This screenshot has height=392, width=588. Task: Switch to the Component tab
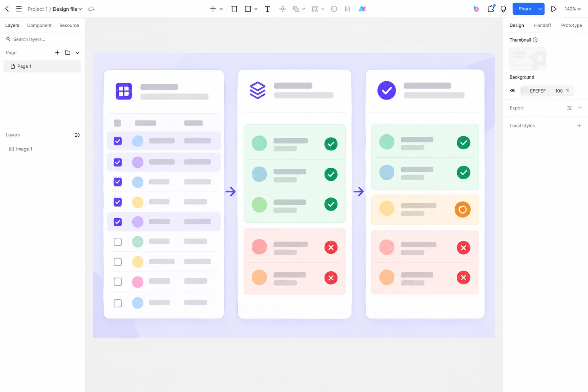click(39, 25)
